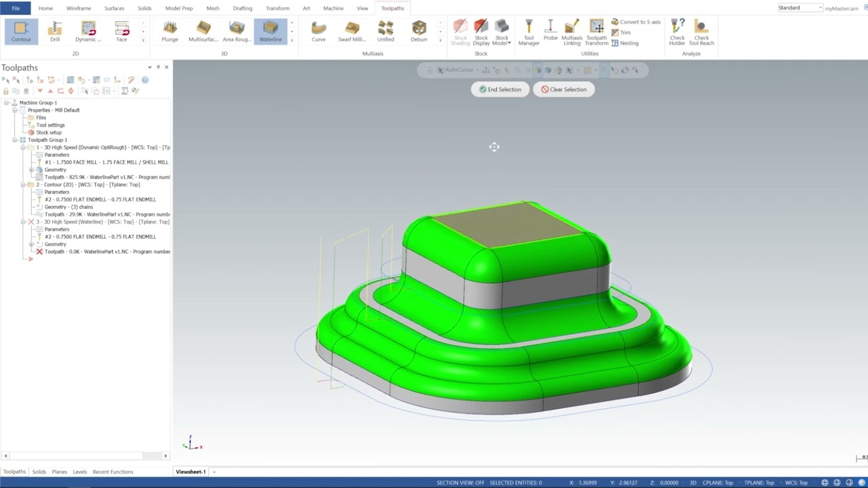Select the Swarf Milling toolpath

pyautogui.click(x=352, y=32)
